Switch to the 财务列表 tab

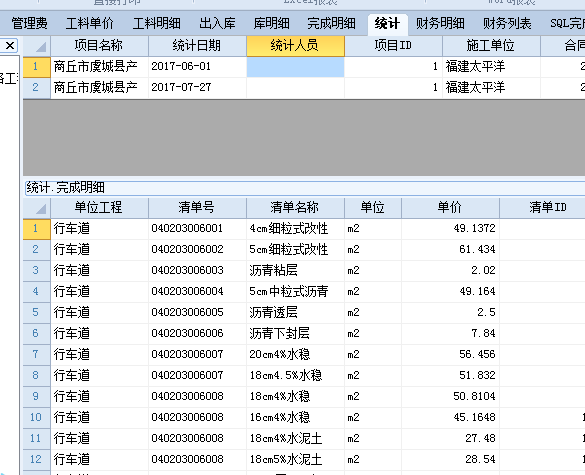tap(507, 24)
